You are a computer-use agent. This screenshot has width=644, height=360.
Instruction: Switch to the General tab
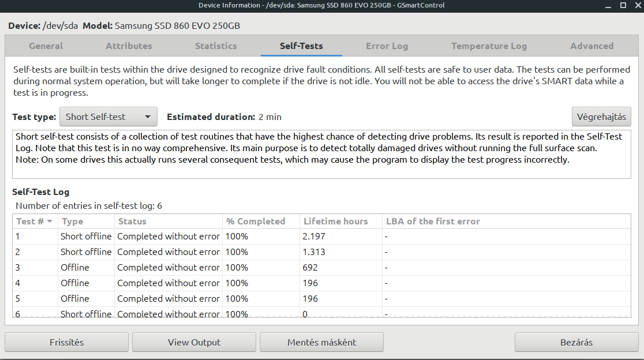46,46
